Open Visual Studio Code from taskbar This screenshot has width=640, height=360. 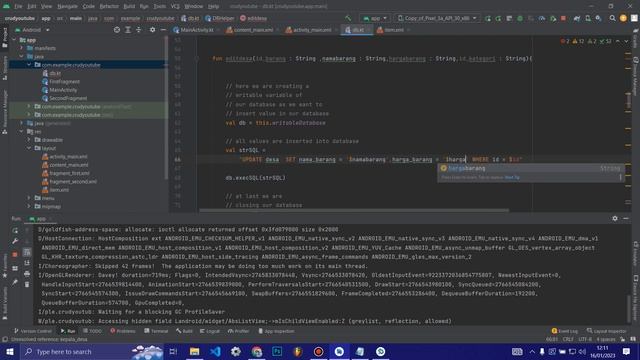(215, 351)
